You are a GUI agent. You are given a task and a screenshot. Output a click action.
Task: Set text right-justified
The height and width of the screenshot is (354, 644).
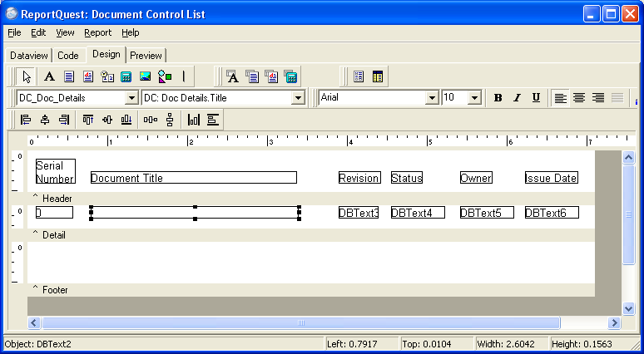pyautogui.click(x=598, y=97)
